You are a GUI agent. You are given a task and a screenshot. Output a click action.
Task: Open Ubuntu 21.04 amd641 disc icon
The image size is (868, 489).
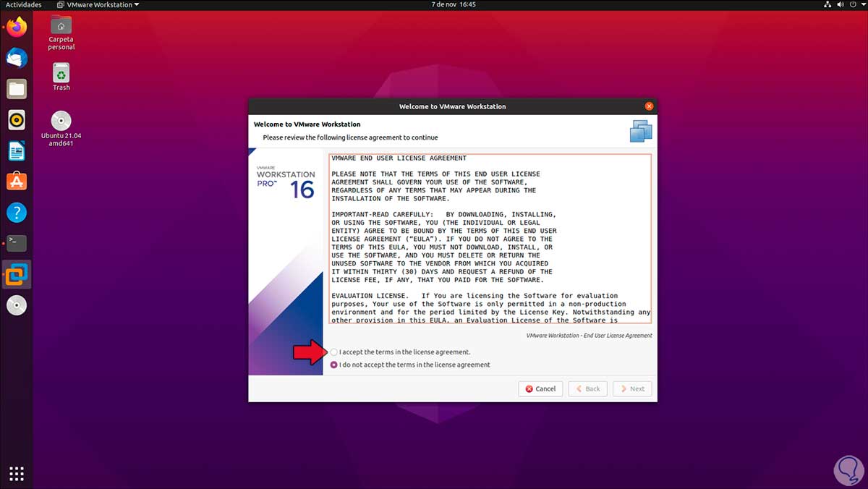click(61, 129)
